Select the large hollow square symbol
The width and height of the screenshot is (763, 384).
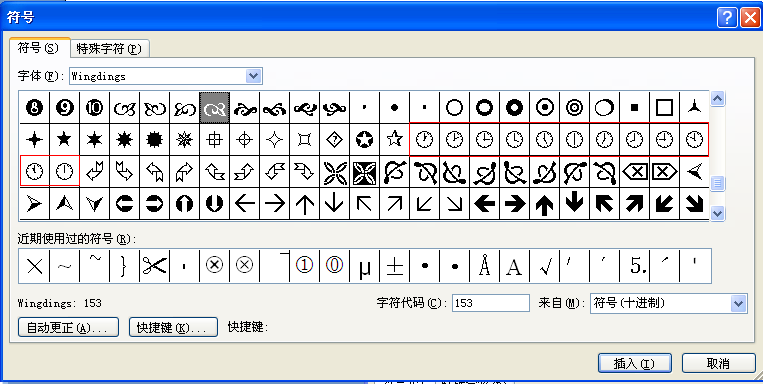pyautogui.click(x=665, y=108)
